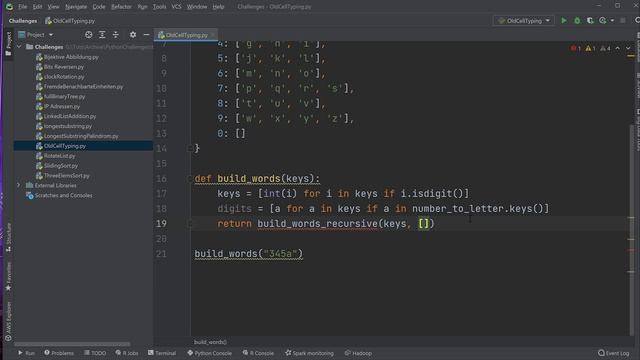640x360 pixels.
Task: Expand External Libraries node
Action: [x=18, y=185]
